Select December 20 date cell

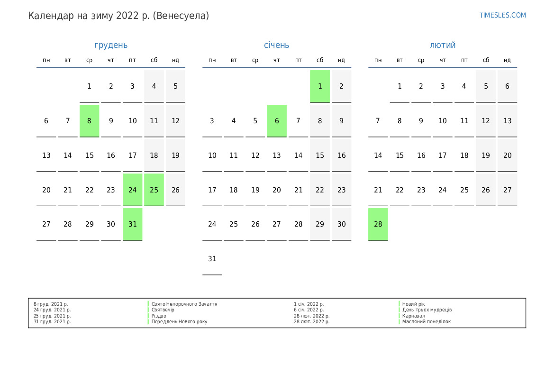pos(46,190)
